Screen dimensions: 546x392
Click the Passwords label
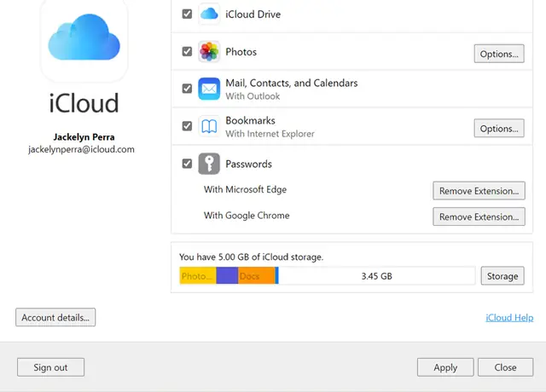pyautogui.click(x=248, y=164)
